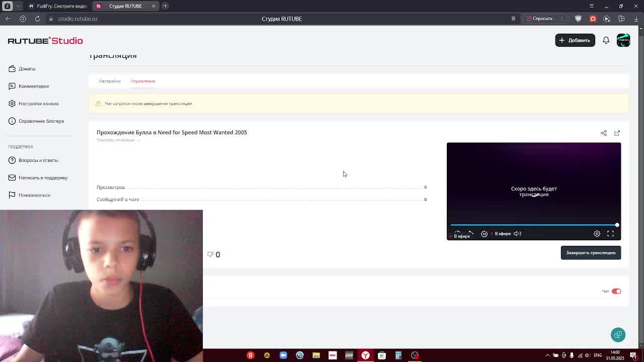Click the Вопросы и ответы question icon
The width and height of the screenshot is (644, 362).
coord(12,160)
